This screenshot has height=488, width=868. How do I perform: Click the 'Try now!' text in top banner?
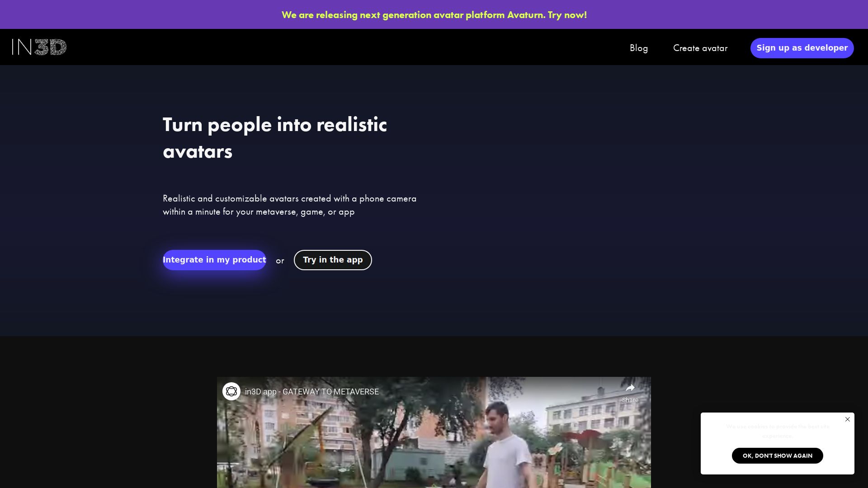[567, 14]
